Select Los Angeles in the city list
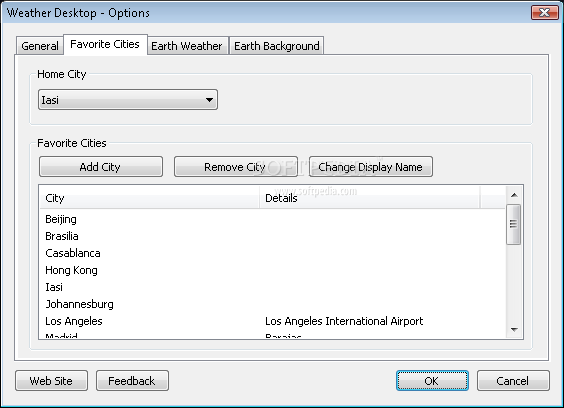 [74, 321]
